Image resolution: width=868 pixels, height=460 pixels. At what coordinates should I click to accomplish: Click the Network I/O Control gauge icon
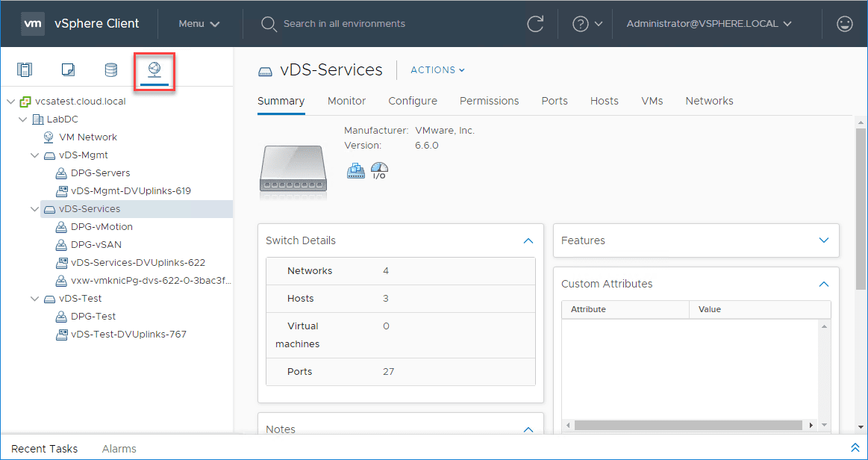[379, 171]
